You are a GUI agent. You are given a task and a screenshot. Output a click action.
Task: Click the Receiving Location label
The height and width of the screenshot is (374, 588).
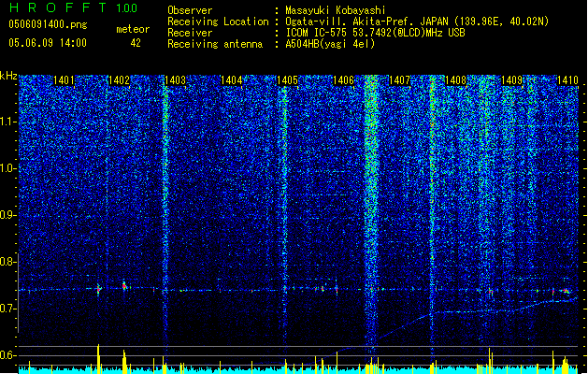coord(218,22)
